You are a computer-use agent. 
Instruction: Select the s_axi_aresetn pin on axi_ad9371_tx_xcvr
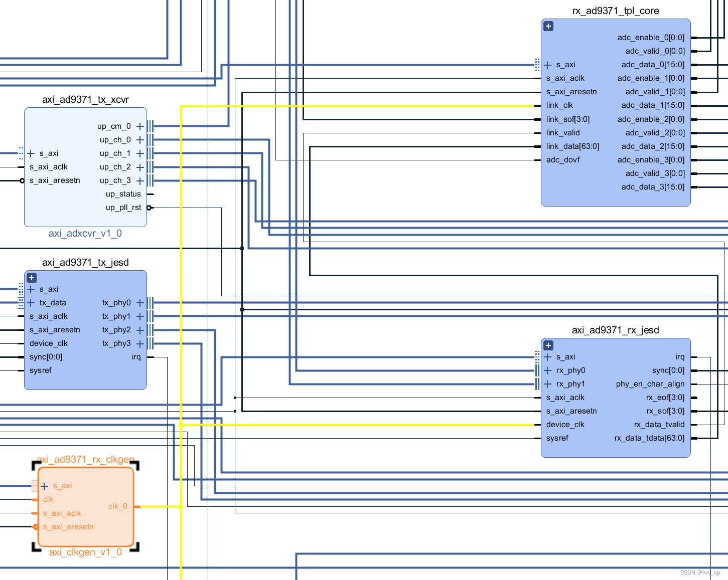(55, 180)
